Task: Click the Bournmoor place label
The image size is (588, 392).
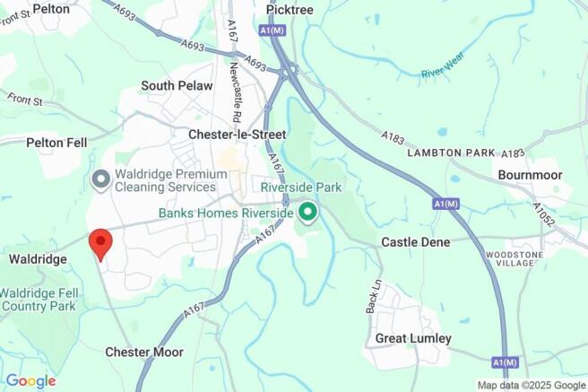Action: point(530,175)
